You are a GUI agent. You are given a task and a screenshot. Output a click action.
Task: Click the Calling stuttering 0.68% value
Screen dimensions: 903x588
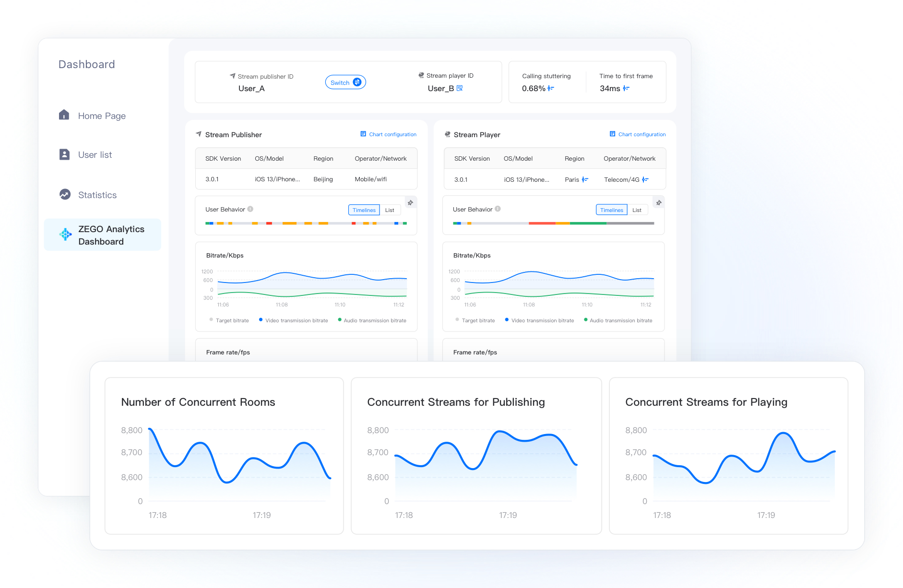tap(534, 88)
